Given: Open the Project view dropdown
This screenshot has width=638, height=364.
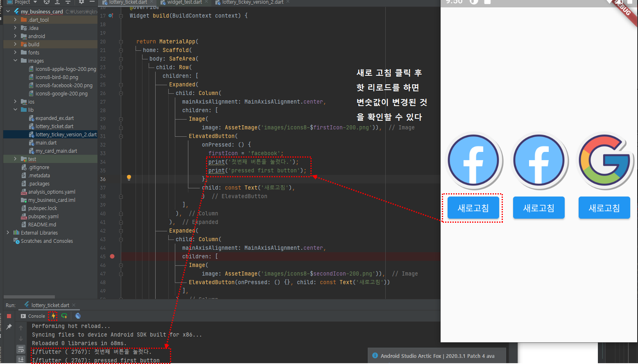Looking at the screenshot, I should (23, 2).
